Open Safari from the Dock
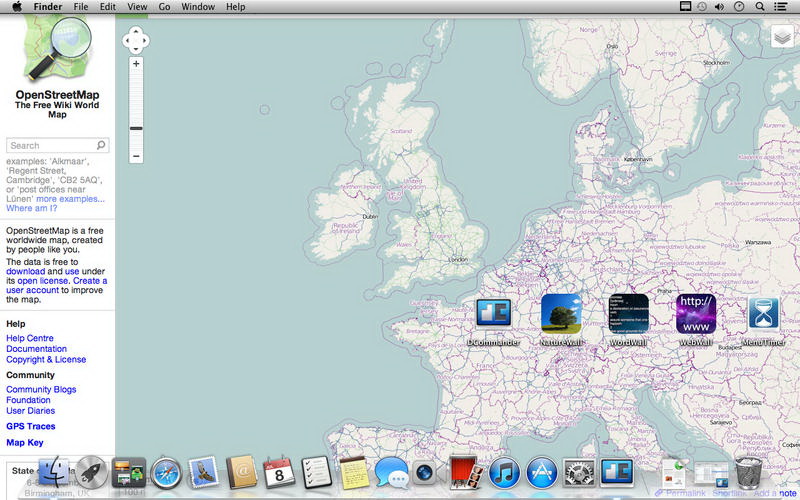800x500 pixels. 166,471
